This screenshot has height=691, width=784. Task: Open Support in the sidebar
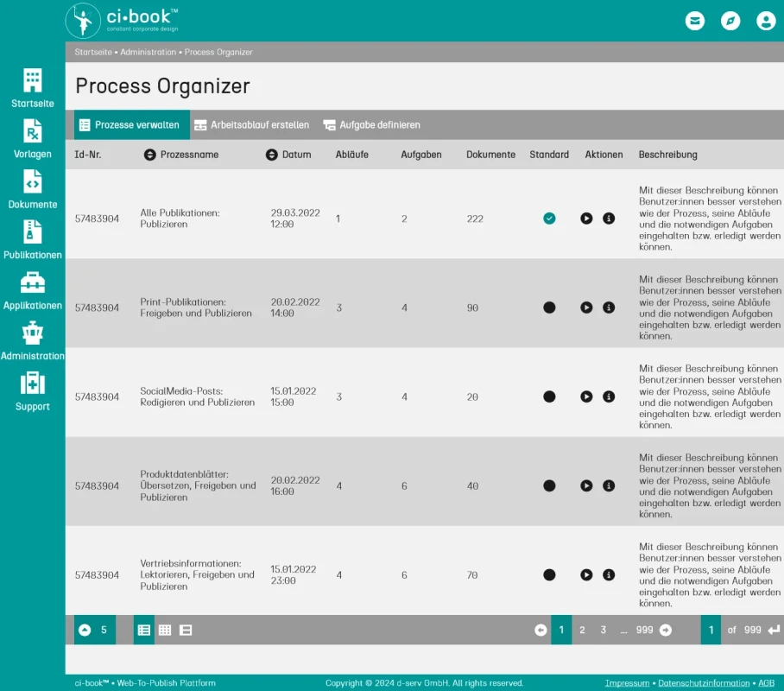33,391
